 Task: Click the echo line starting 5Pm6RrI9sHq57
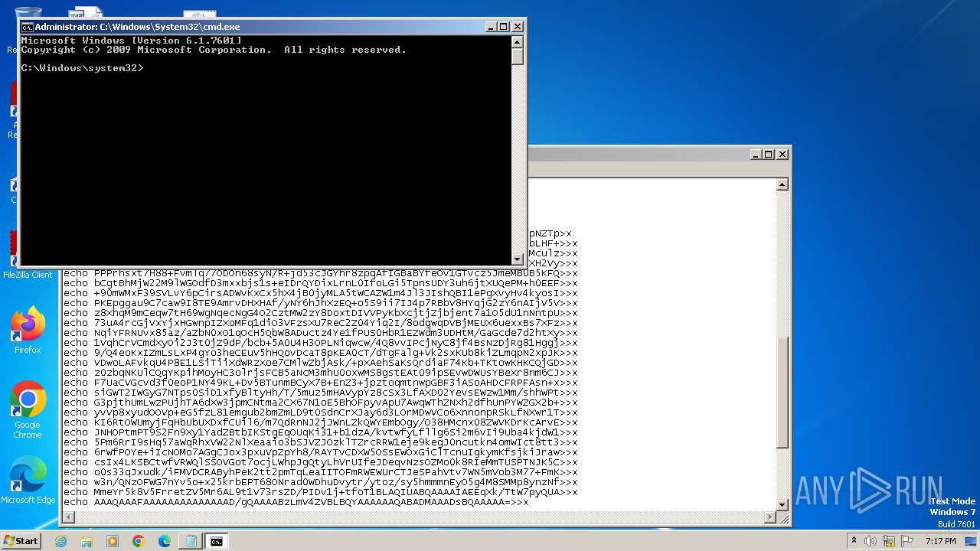pos(321,442)
